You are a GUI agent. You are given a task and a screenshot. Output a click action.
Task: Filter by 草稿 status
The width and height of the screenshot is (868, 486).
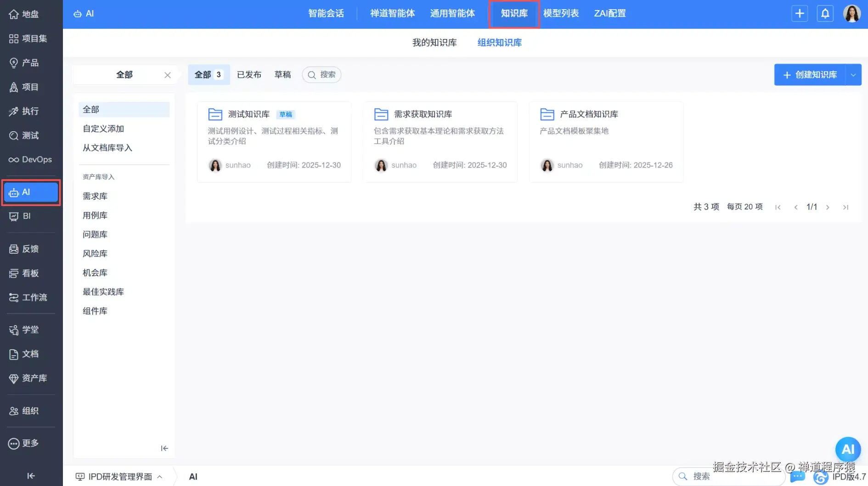tap(282, 75)
